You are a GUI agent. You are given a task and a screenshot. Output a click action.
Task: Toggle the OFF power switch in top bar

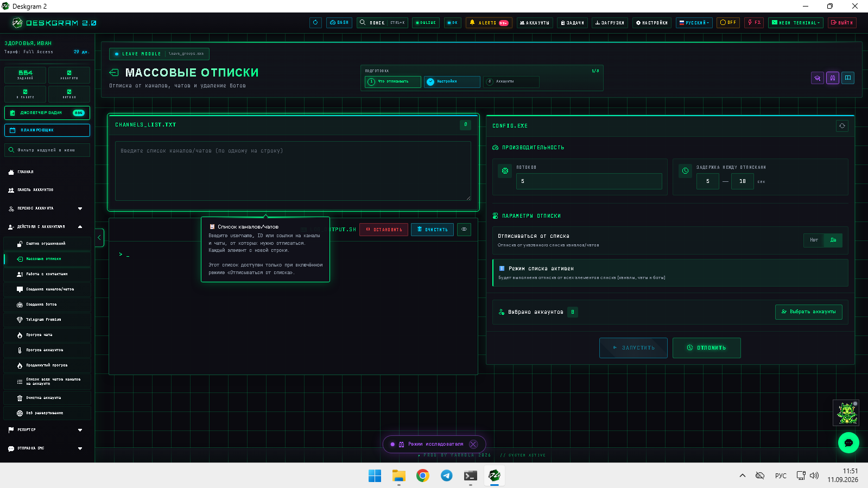click(x=728, y=23)
